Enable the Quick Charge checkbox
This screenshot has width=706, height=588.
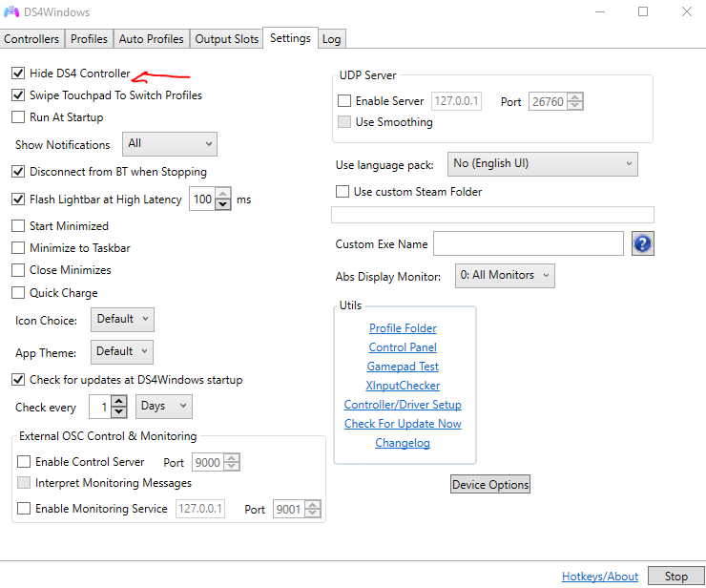point(18,293)
